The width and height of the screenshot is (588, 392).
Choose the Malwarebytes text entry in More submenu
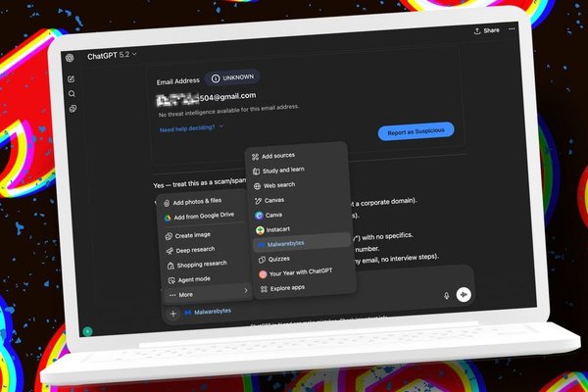point(286,244)
